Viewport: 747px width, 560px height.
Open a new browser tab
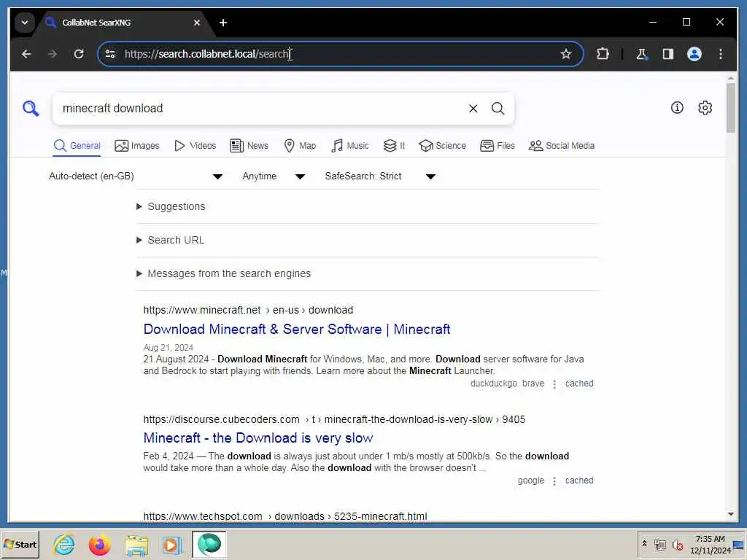223,23
